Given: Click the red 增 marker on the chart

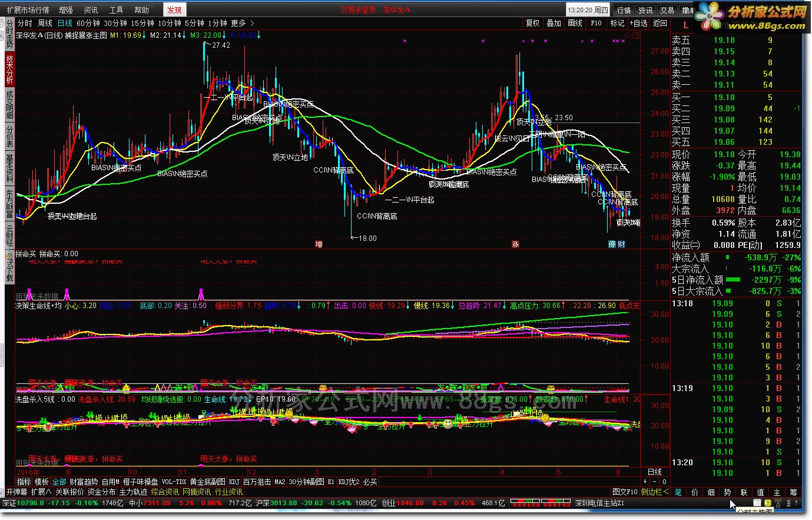Looking at the screenshot, I should click(319, 244).
